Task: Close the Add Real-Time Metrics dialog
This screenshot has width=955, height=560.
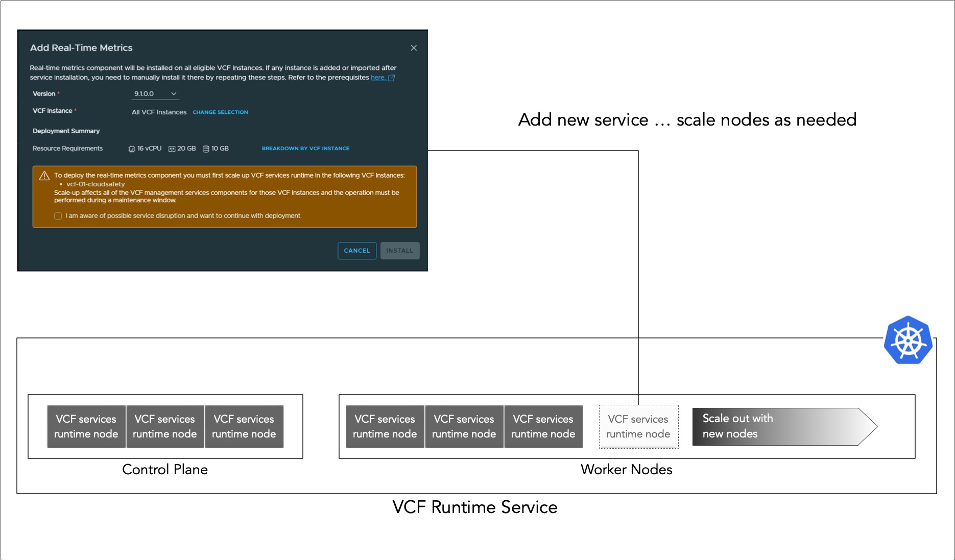Action: [x=414, y=47]
